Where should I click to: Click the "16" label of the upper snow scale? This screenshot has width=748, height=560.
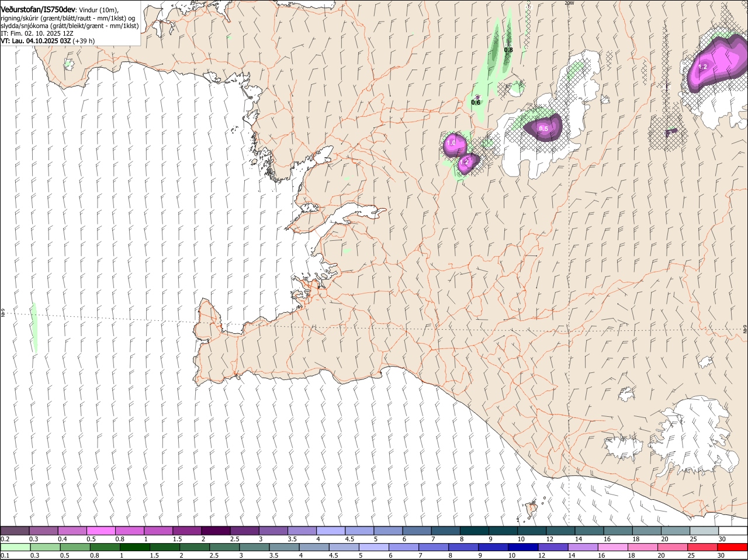(607, 539)
